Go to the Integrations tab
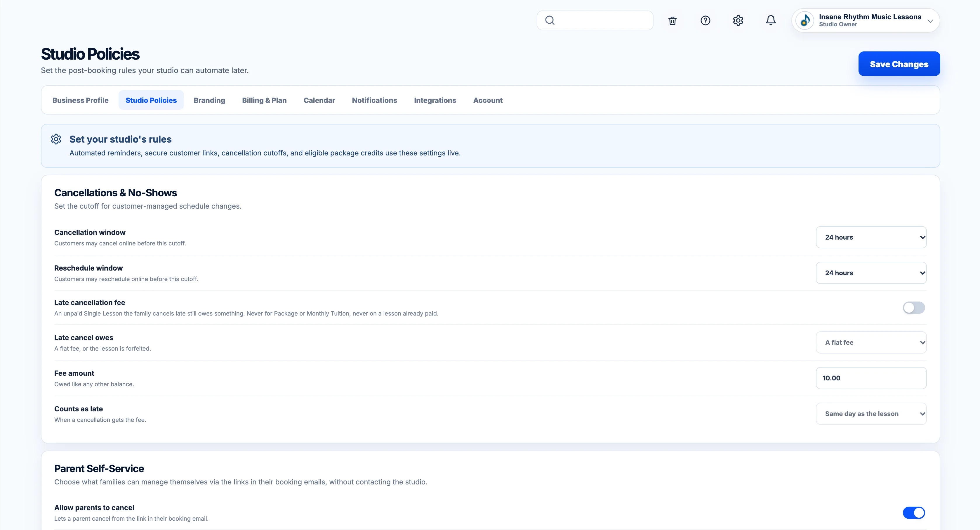This screenshot has width=980, height=530. pyautogui.click(x=435, y=100)
